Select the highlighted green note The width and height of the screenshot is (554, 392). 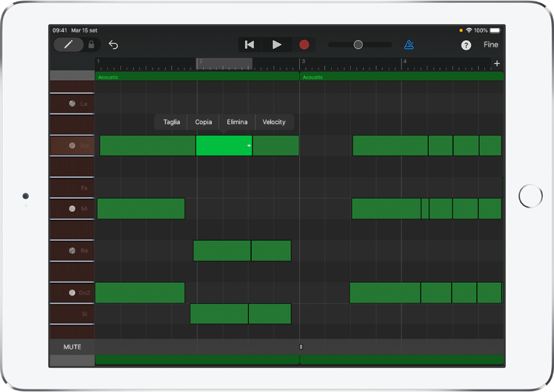[224, 146]
